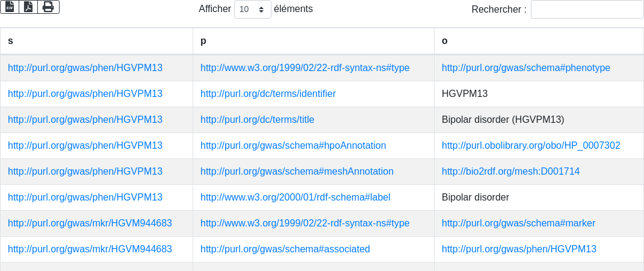Follow the schema#hpoAnnotation predicate link
The height and width of the screenshot is (271, 644).
pyautogui.click(x=293, y=146)
